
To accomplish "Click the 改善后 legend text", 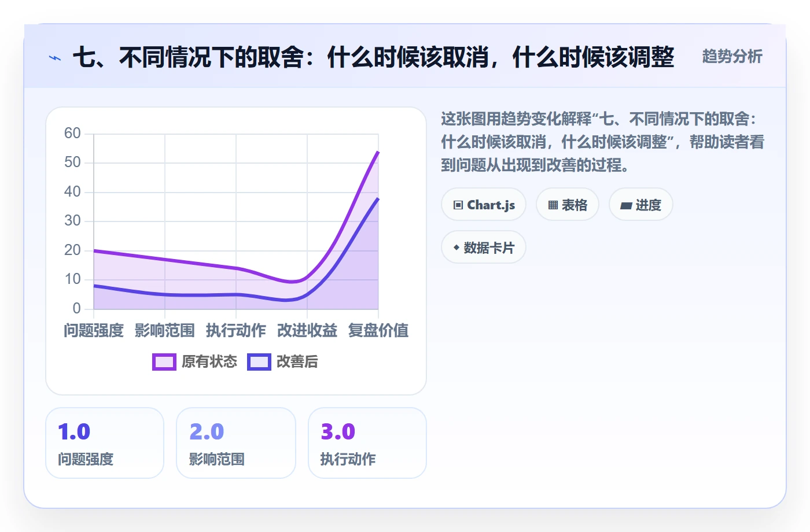I will (x=297, y=362).
